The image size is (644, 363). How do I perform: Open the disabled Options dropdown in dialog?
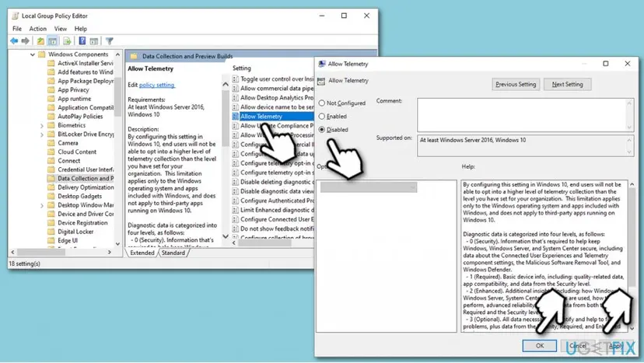[369, 187]
